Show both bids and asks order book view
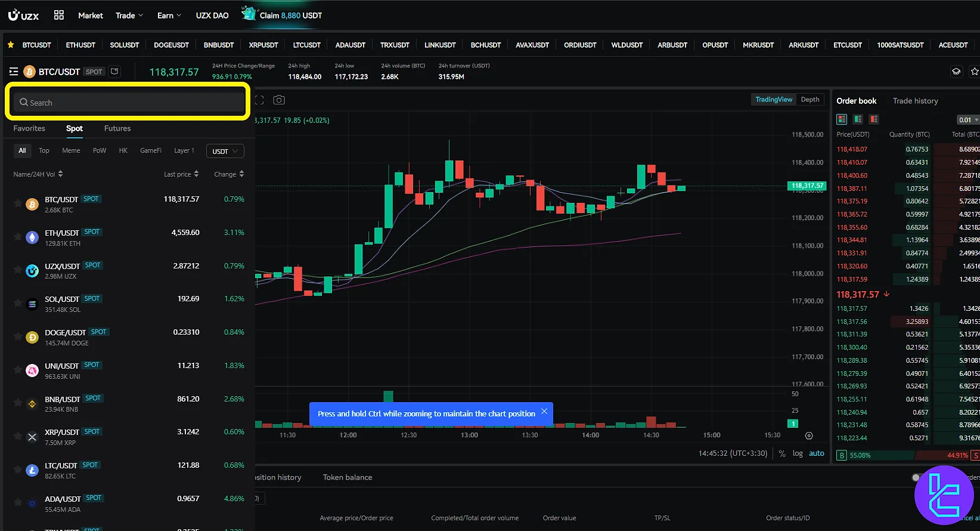 pyautogui.click(x=842, y=119)
